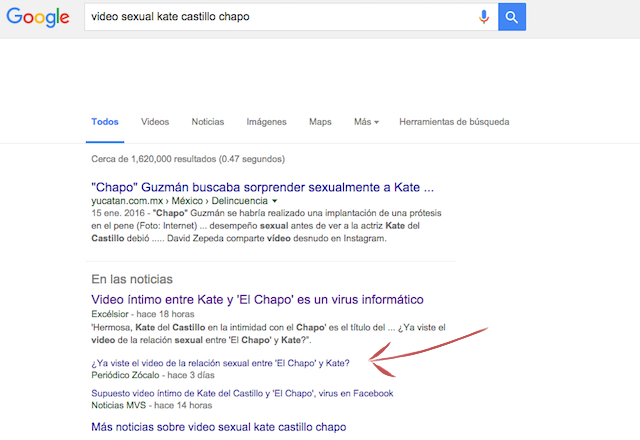
Task: Click the En las noticias heading
Action: 131,279
